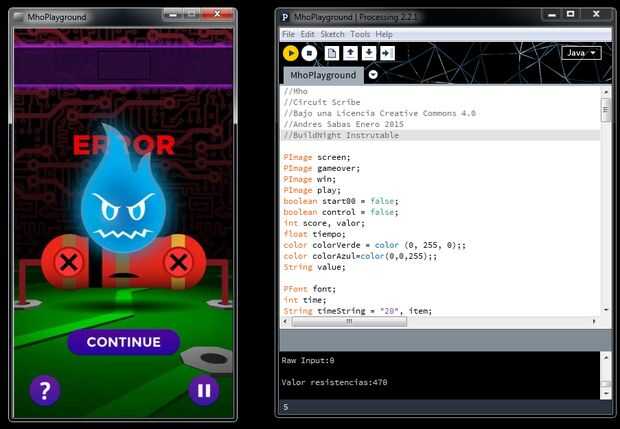Open the Java mode dropdown

pos(581,53)
